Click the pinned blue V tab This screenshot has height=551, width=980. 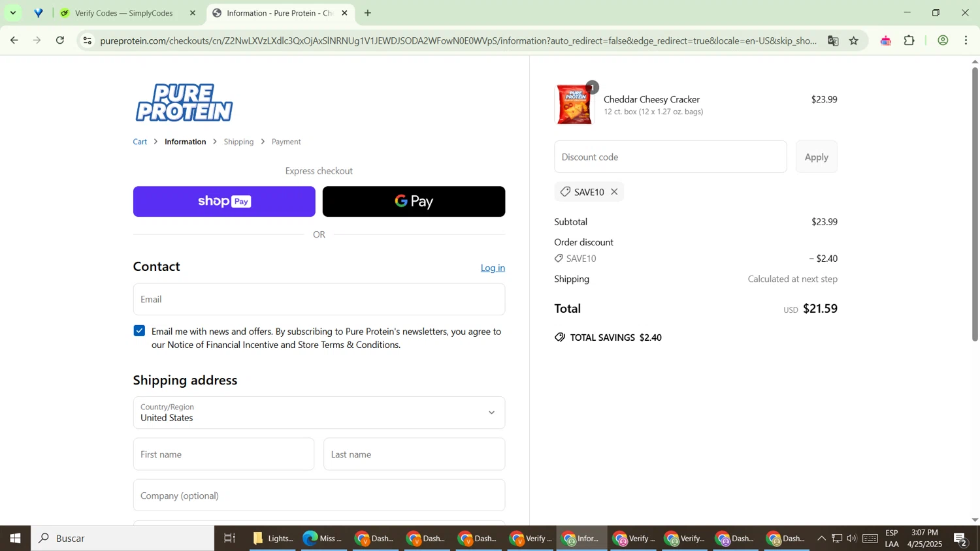pos(39,13)
